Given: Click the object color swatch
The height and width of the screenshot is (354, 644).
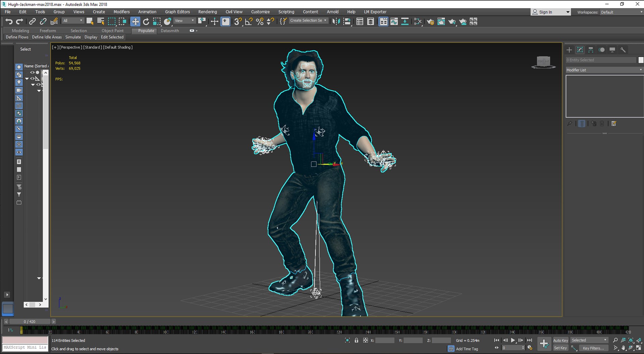Looking at the screenshot, I should pyautogui.click(x=641, y=60).
